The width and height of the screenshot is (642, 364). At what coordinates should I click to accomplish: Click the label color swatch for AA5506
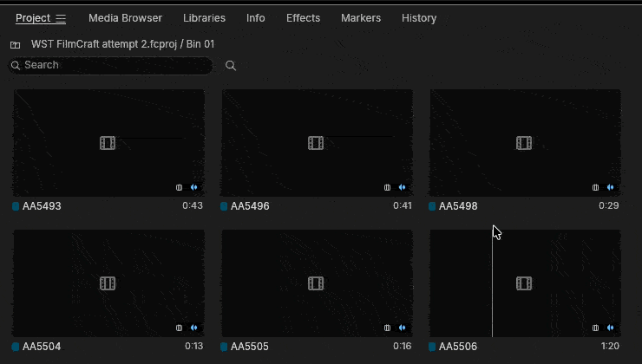(432, 347)
